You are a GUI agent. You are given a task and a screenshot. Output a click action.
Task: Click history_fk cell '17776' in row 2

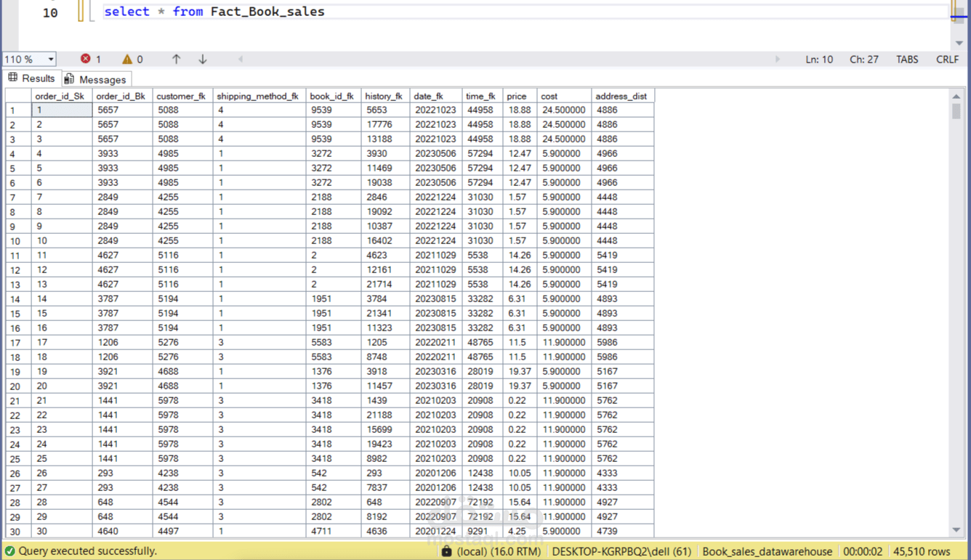click(385, 125)
